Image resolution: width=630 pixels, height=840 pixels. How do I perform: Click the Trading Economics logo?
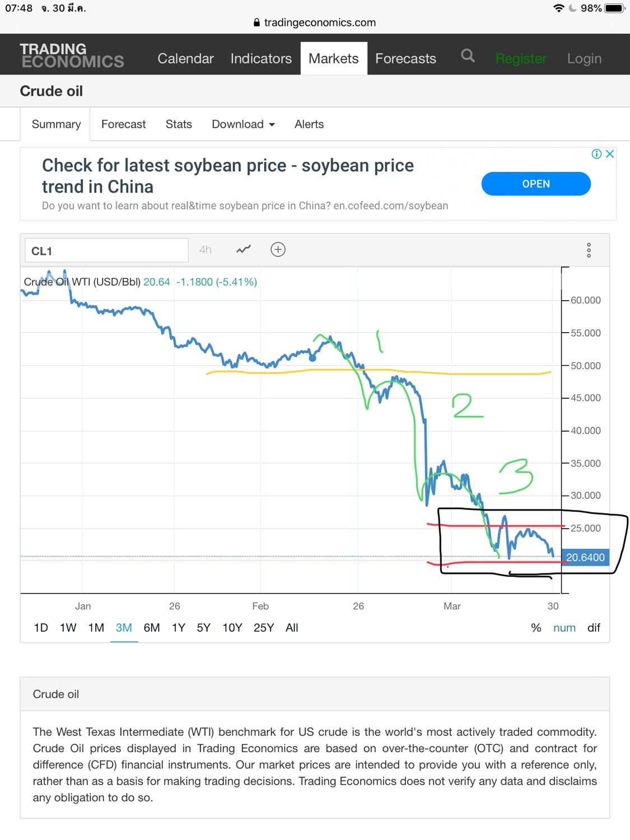point(72,55)
